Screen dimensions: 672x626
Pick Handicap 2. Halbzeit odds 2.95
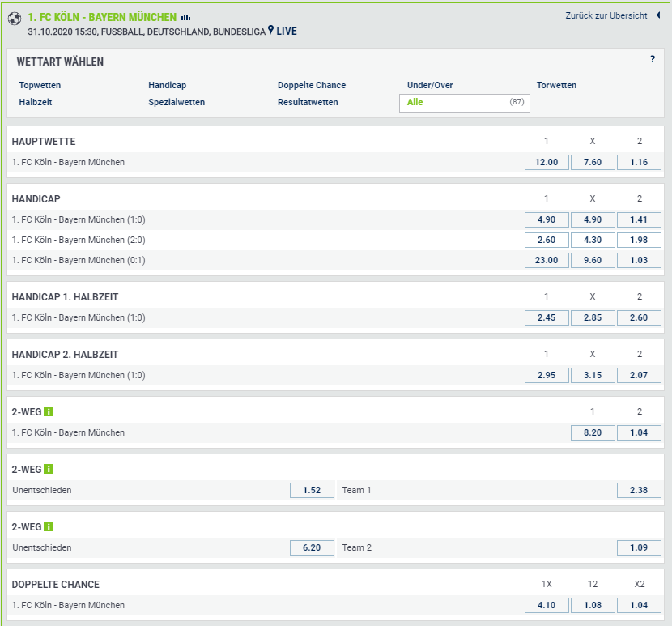click(547, 375)
